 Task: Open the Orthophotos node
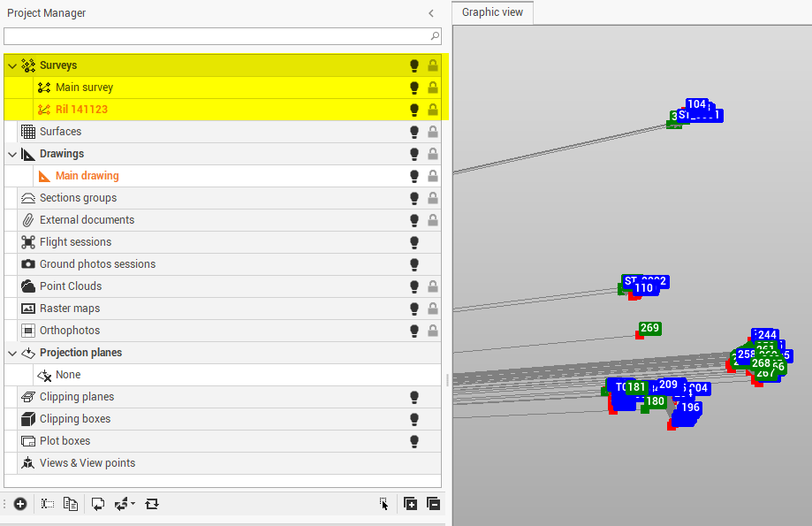click(69, 331)
